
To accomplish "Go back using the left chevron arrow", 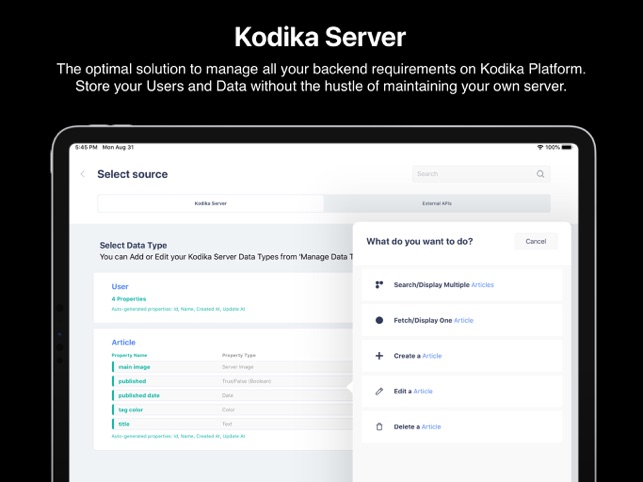I will (x=83, y=174).
